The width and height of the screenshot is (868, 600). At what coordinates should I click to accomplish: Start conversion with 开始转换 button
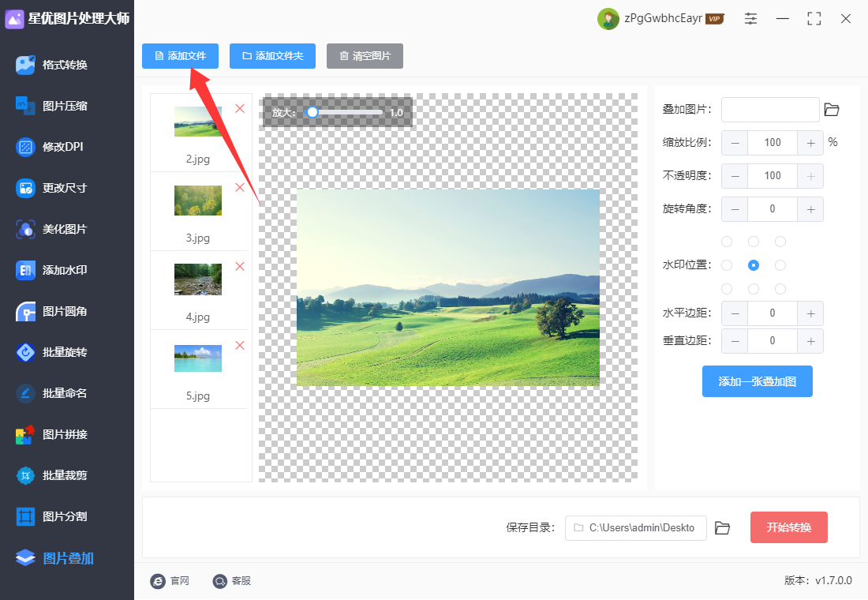[789, 527]
